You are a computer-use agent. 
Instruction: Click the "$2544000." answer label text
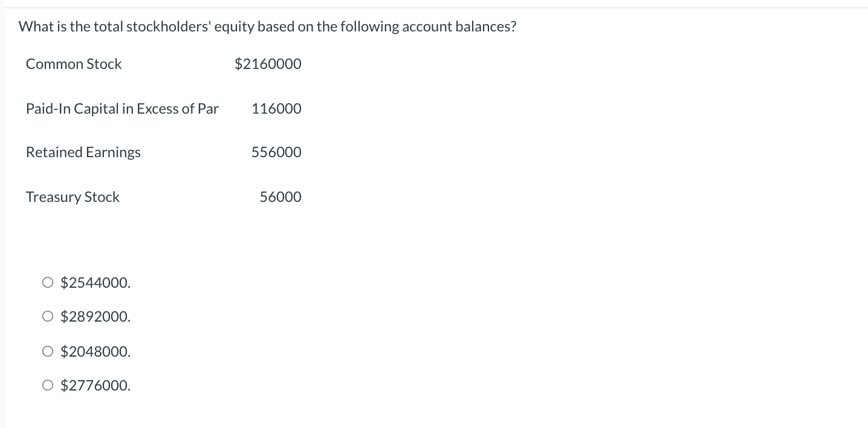(x=96, y=283)
